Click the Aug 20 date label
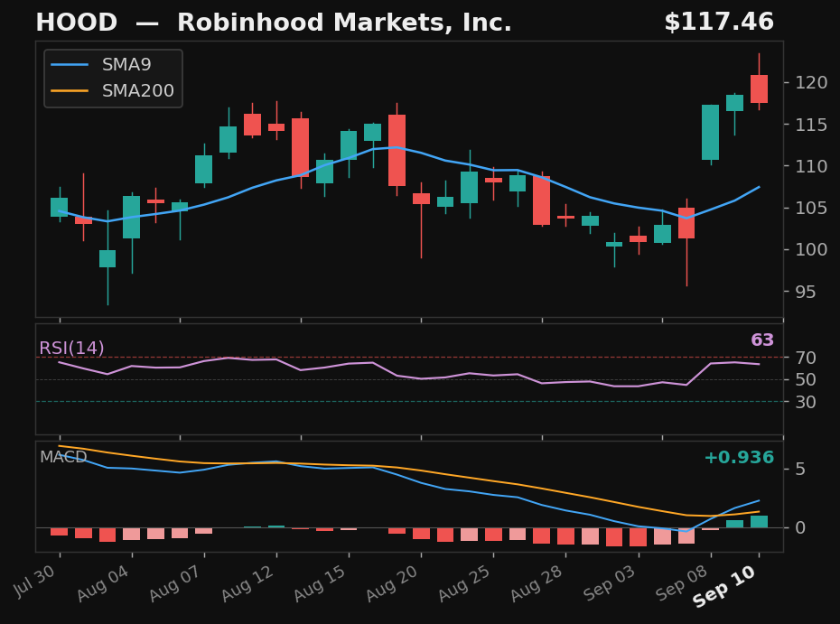Screen dimensions: 840x624 pos(392,583)
